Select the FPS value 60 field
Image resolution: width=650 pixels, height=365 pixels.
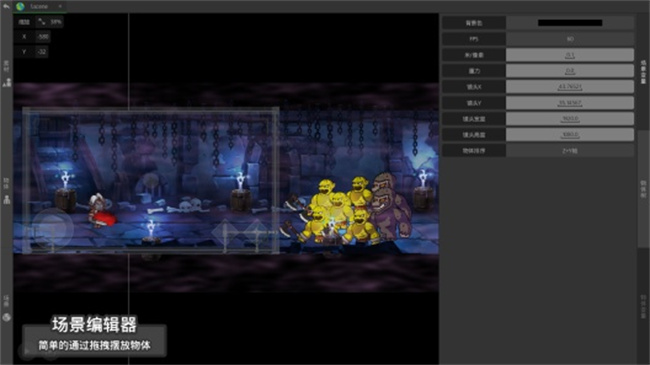pyautogui.click(x=570, y=39)
